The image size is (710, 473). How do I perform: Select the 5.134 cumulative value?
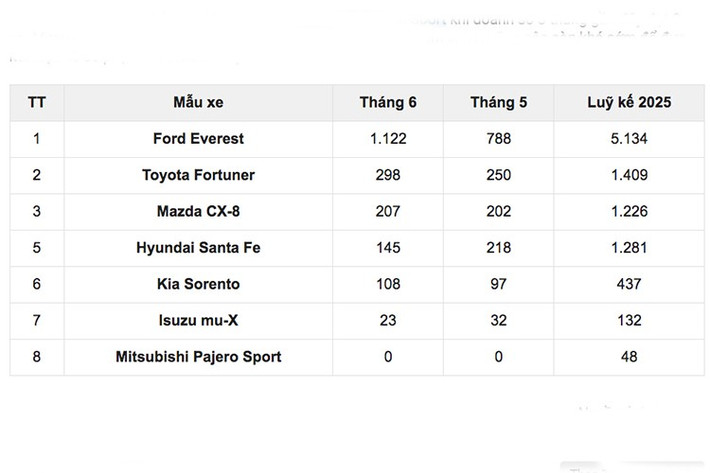(628, 139)
